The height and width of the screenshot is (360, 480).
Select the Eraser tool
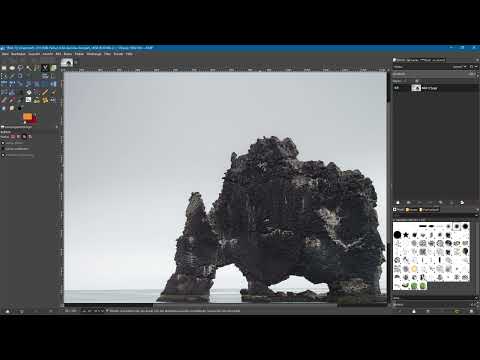point(4,100)
